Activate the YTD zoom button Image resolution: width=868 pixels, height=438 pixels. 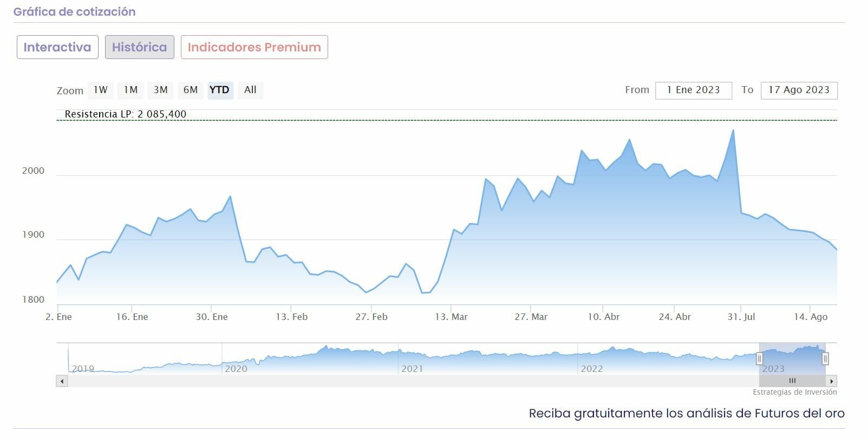(x=220, y=90)
